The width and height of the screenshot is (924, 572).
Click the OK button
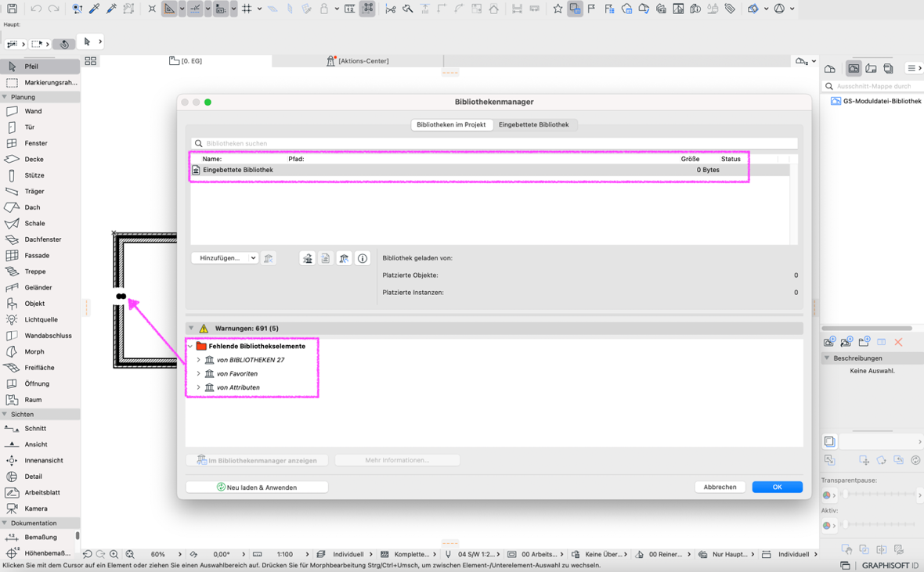coord(778,487)
